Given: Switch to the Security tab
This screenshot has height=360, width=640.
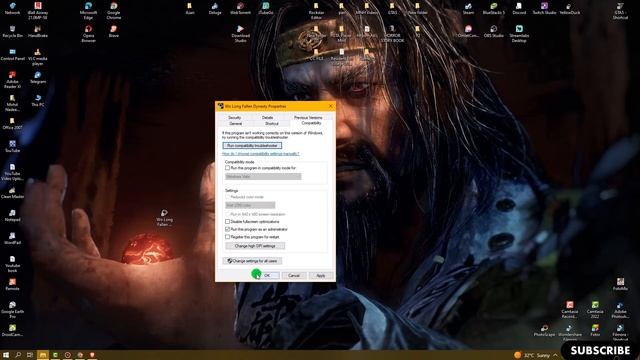Looking at the screenshot, I should click(x=234, y=118).
